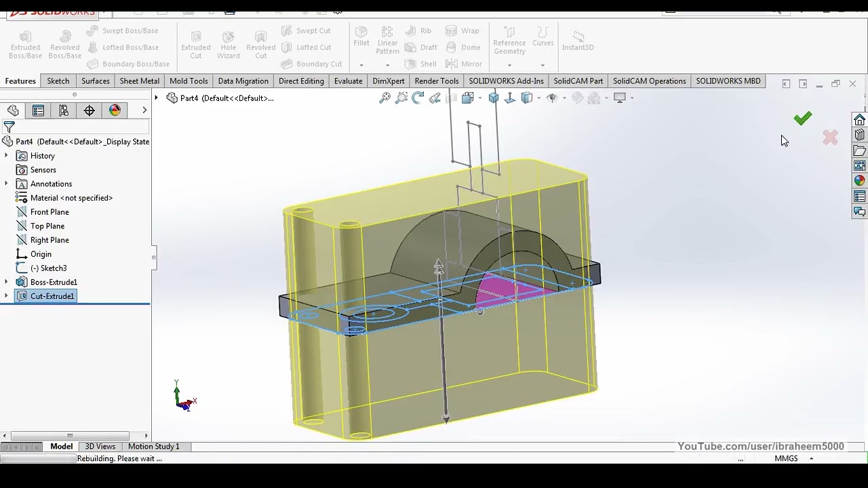
Task: Open the SOLIDWORKS Forum pane icon
Action: coord(859,212)
